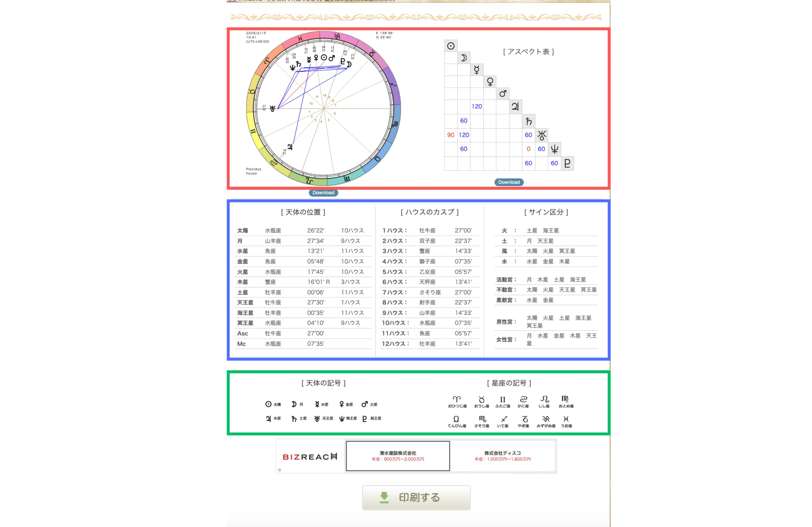Click the 印刷する print button
This screenshot has height=527, width=812.
click(416, 498)
